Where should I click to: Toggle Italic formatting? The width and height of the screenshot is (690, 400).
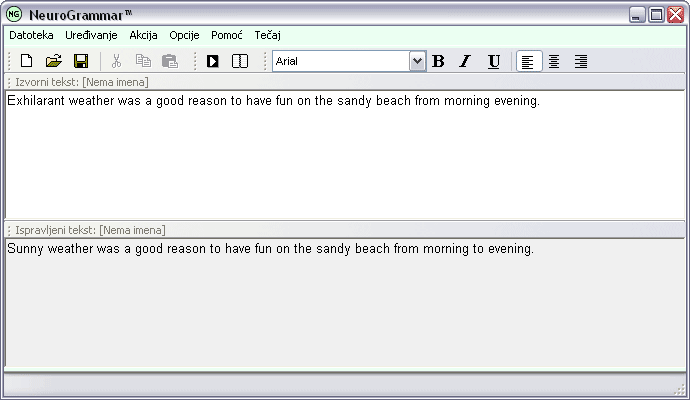[x=465, y=61]
